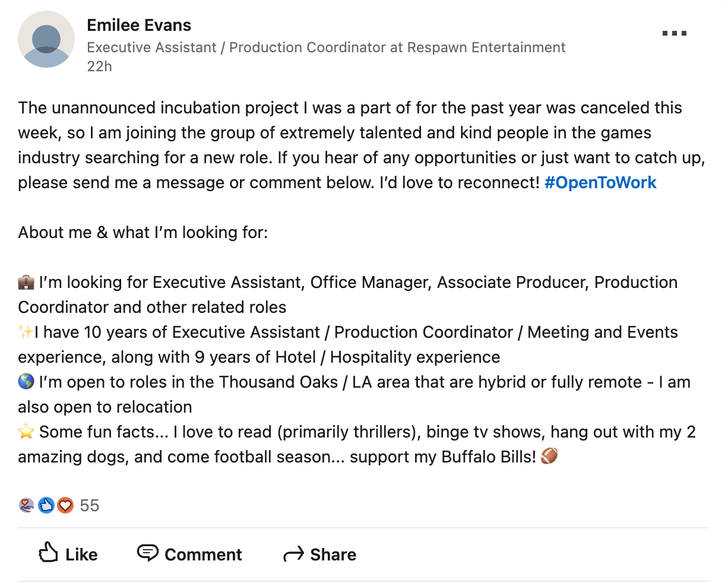Screen dimensions: 728x583
Task: Click the red heart reaction icon
Action: [65, 505]
